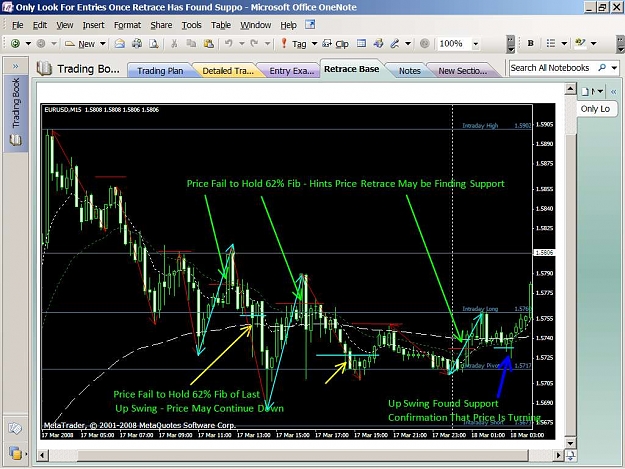Select the Trading Book notebook in sidebar
Image resolution: width=625 pixels, height=469 pixels.
[x=16, y=113]
